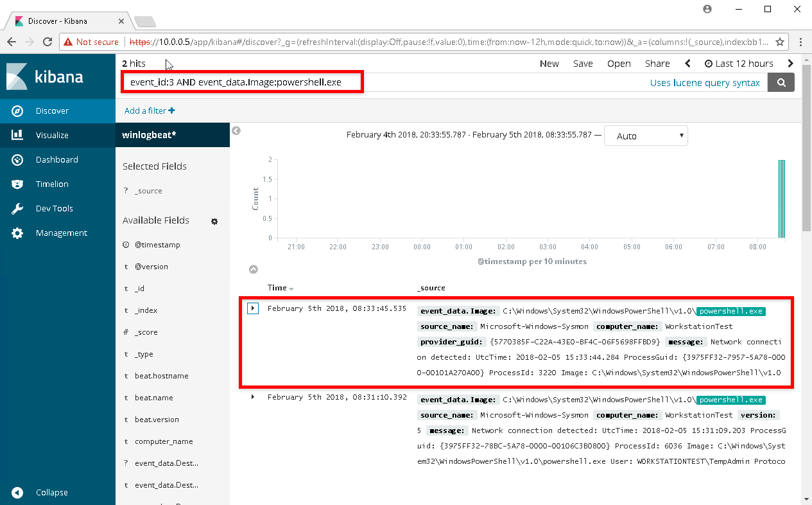Collapse the histogram chart
Screen dimensions: 812x505
[253, 270]
